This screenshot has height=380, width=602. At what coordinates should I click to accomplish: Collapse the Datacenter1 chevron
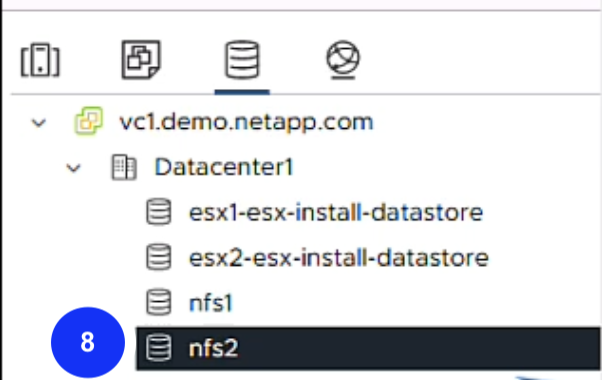tap(73, 168)
